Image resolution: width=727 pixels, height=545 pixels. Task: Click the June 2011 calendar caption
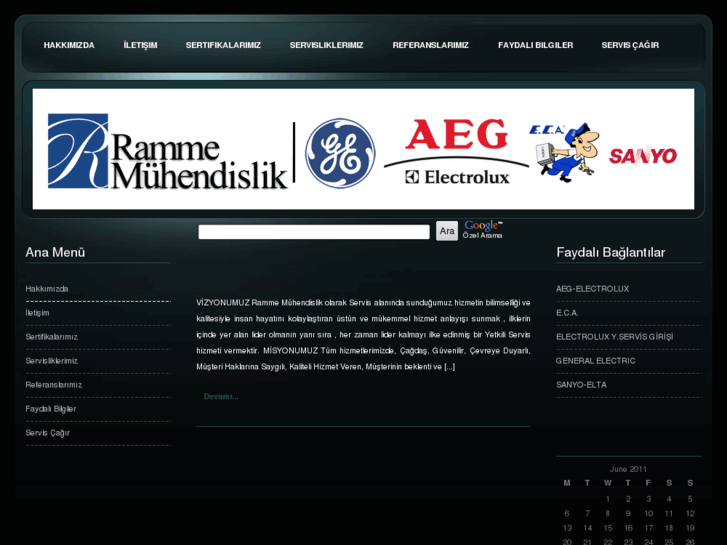click(628, 469)
